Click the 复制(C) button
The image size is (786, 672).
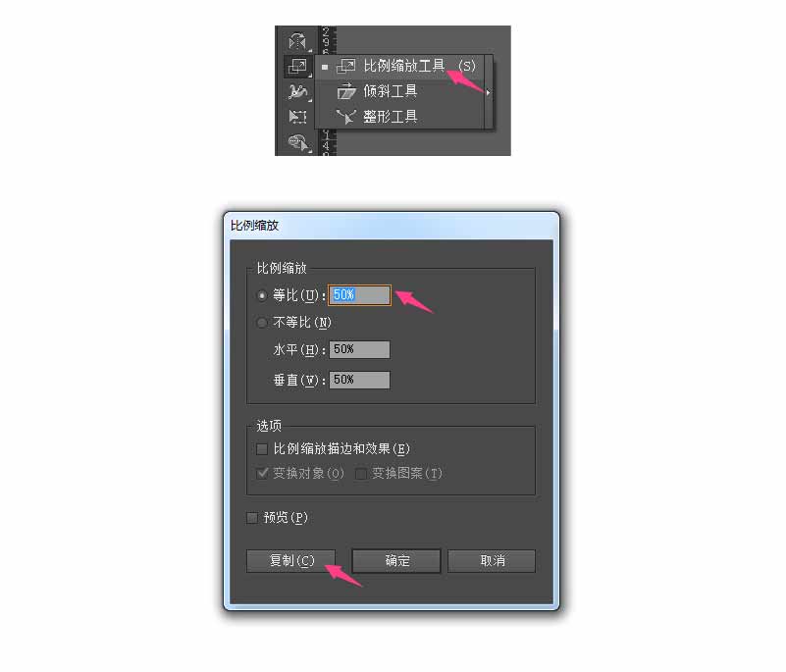[290, 561]
